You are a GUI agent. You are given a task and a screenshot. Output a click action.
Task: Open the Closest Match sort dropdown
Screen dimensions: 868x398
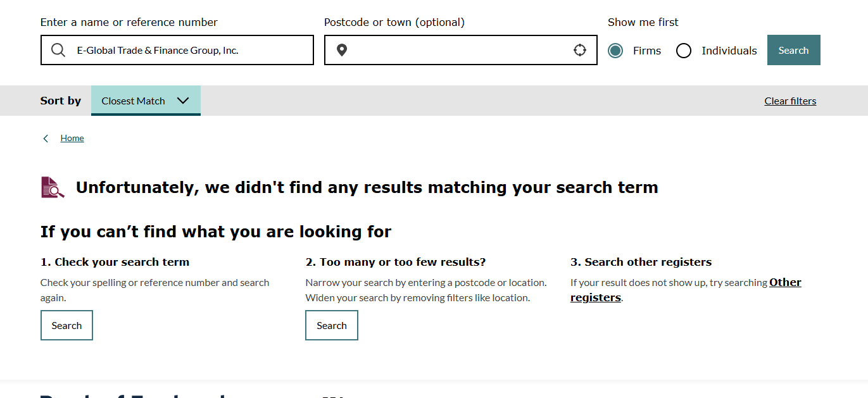[x=134, y=101]
